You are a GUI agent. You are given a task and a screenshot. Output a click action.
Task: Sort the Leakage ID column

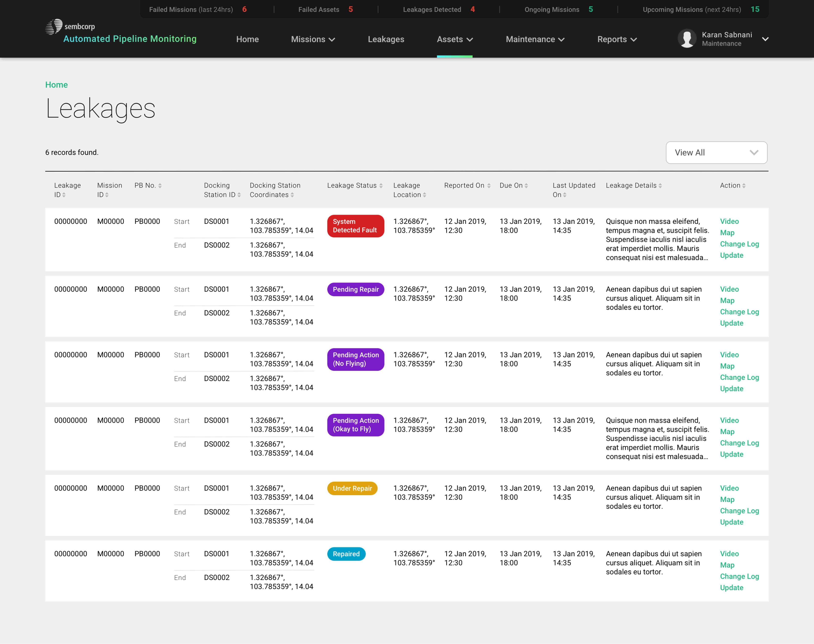pos(64,195)
